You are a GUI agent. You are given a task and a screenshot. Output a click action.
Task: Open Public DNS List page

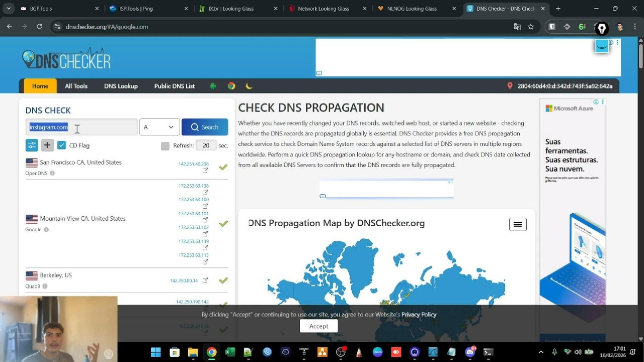point(175,86)
